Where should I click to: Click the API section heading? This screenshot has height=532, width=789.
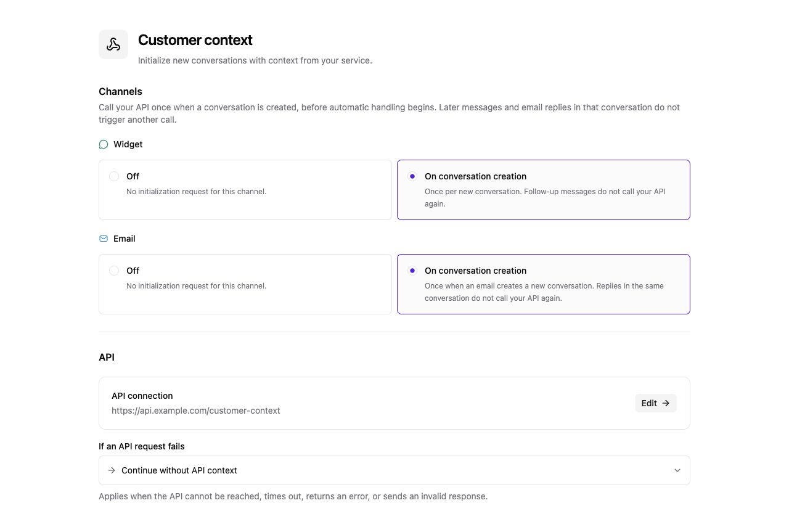[107, 357]
